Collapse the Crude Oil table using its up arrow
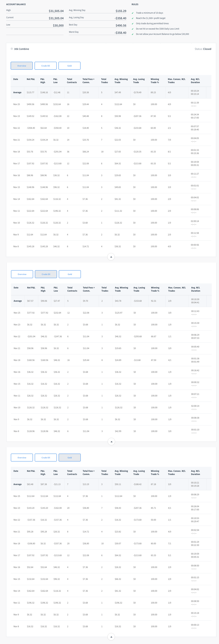 (111, 442)
